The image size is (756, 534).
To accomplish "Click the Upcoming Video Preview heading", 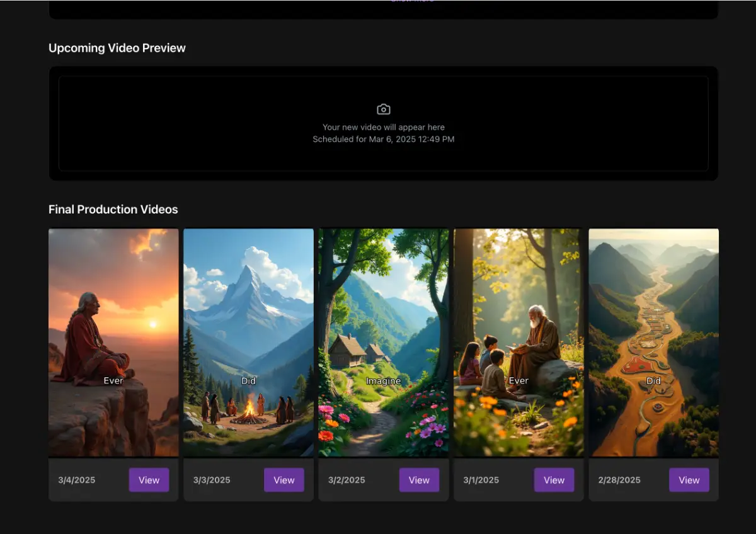I will pyautogui.click(x=117, y=48).
